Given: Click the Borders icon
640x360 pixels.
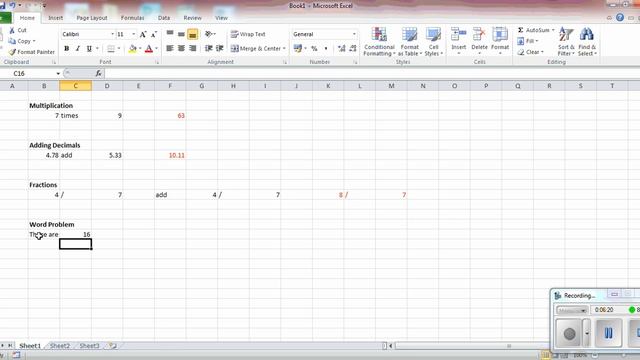Looking at the screenshot, I should [111, 49].
